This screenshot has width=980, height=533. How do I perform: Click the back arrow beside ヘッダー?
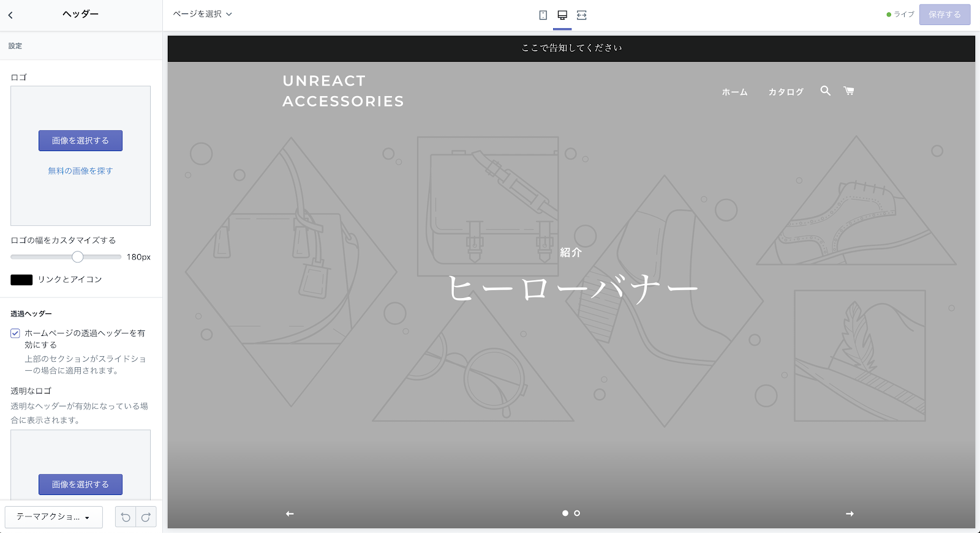10,15
